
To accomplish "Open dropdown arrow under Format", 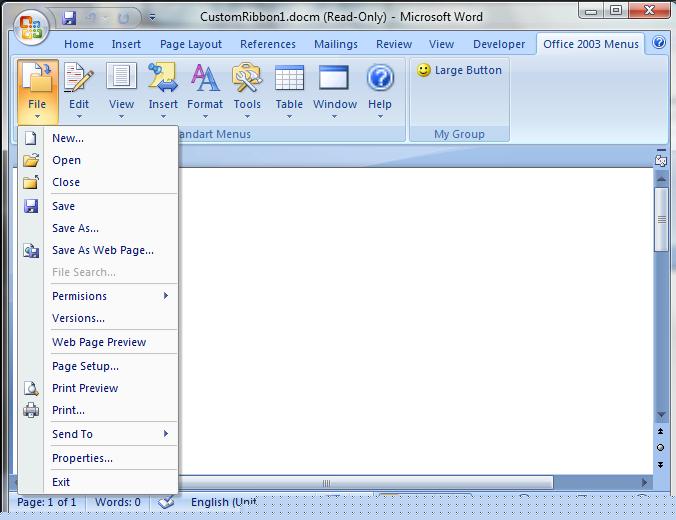I will coord(205,116).
